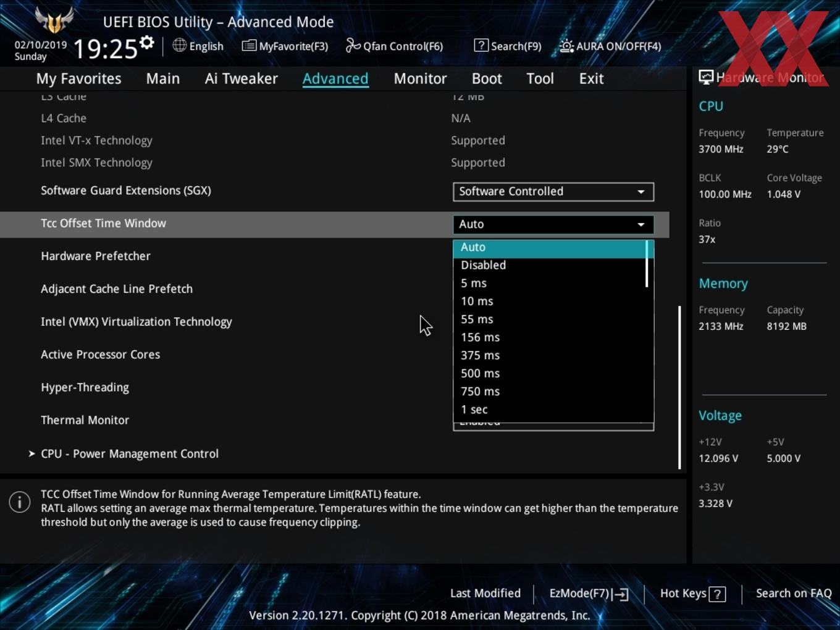Select Intel (VMX) Virtualization Technology setting

tap(136, 322)
